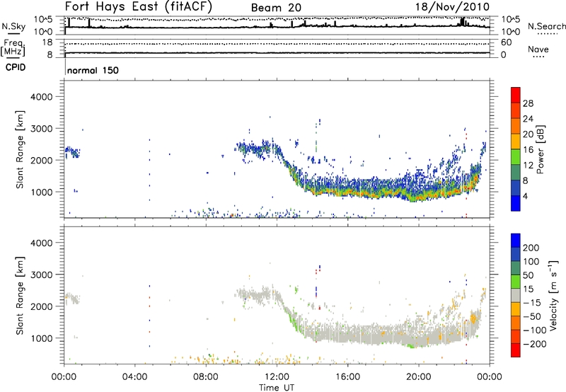The height and width of the screenshot is (392, 566).
Task: Click the '04:00' time axis tick label
Action: [135, 377]
